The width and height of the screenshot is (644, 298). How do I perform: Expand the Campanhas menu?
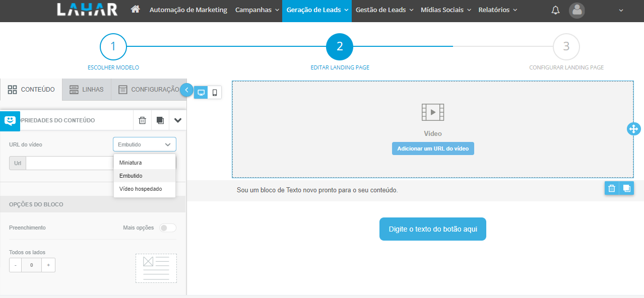point(257,10)
